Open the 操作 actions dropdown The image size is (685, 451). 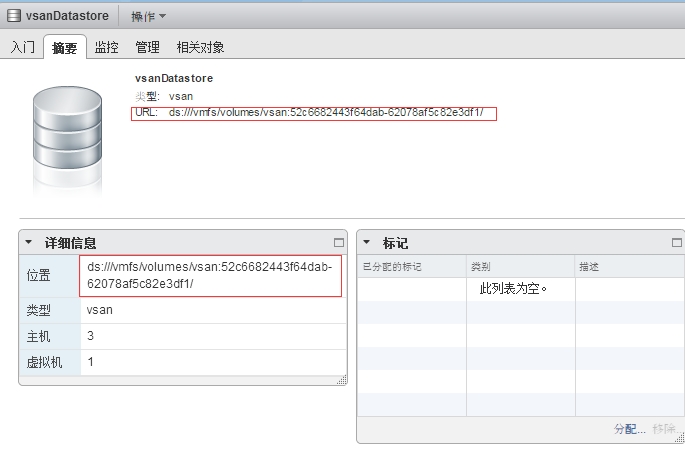pos(149,17)
